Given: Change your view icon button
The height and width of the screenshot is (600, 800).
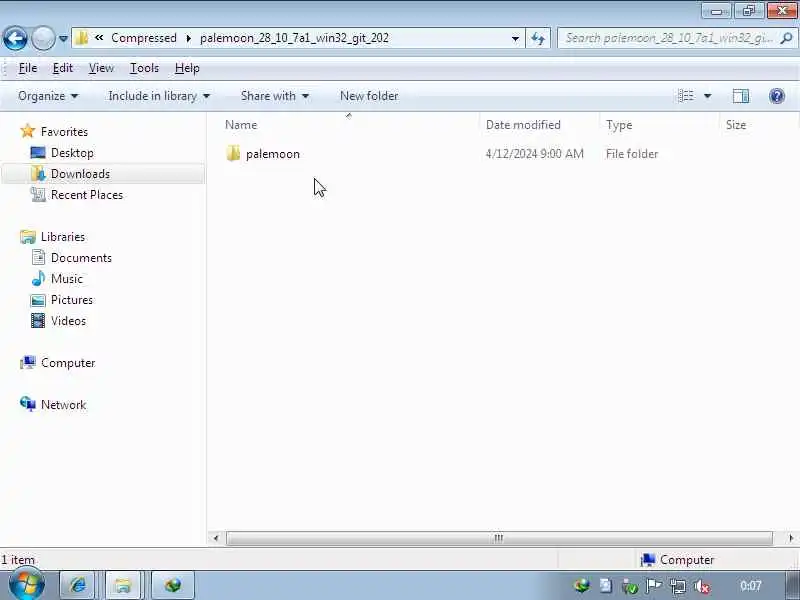Looking at the screenshot, I should click(686, 96).
